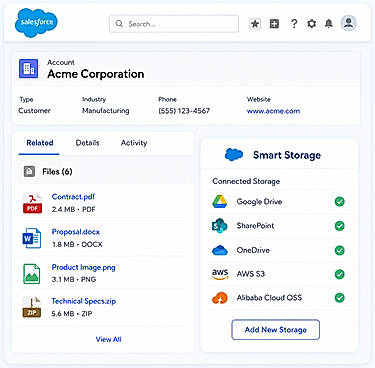
Task: Click the 5.6 MB • ZIP size text
Action: pyautogui.click(x=72, y=314)
